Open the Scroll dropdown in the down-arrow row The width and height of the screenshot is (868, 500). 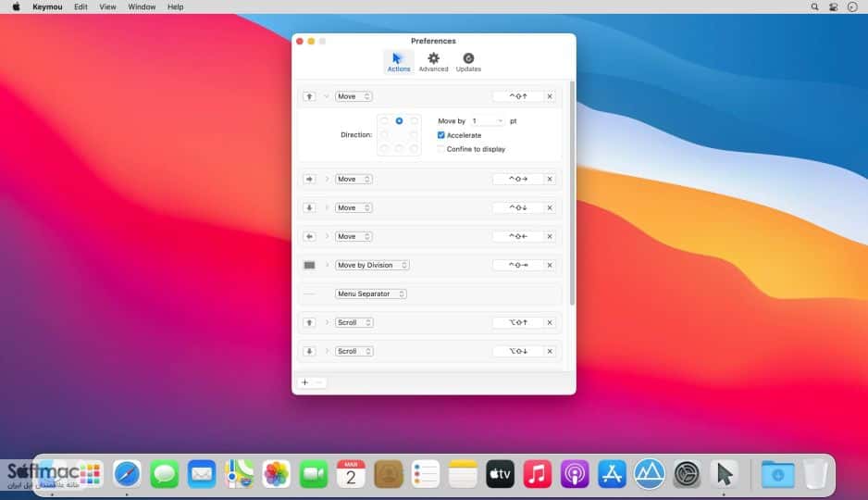pos(353,351)
